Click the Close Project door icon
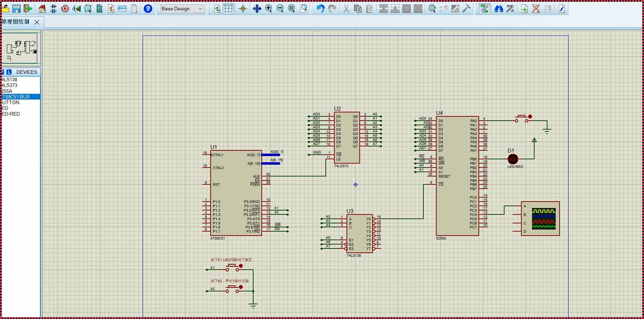The width and height of the screenshot is (644, 319). pos(28,9)
